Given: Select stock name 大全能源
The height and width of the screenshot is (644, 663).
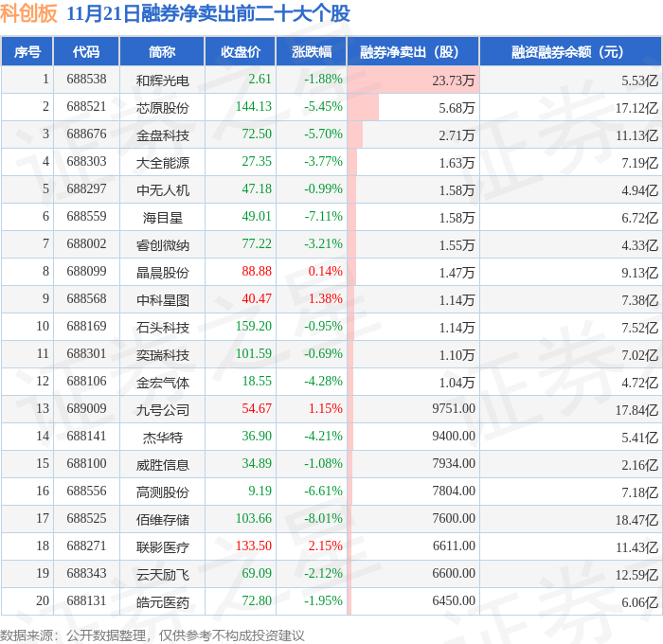Looking at the screenshot, I should 162,163.
